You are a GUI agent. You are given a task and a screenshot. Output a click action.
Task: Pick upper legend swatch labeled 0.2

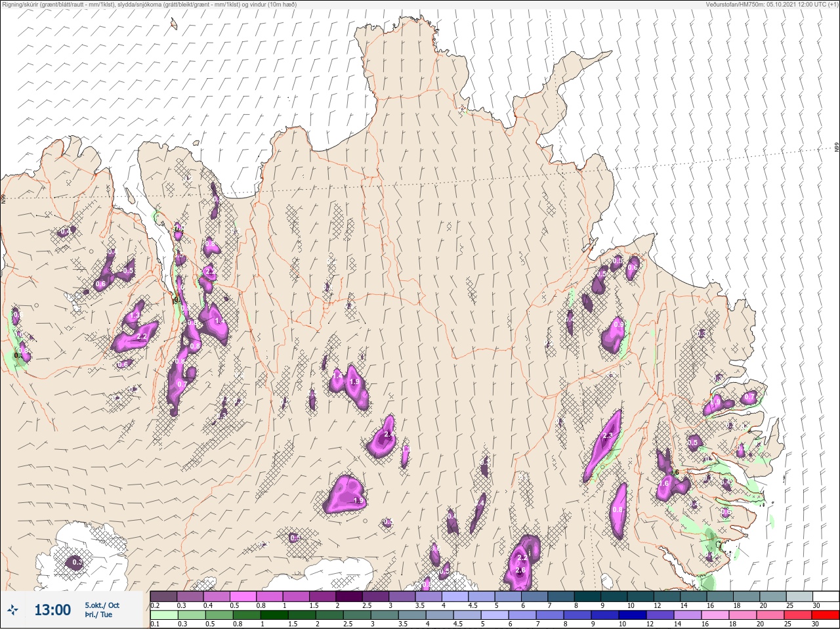pyautogui.click(x=163, y=596)
